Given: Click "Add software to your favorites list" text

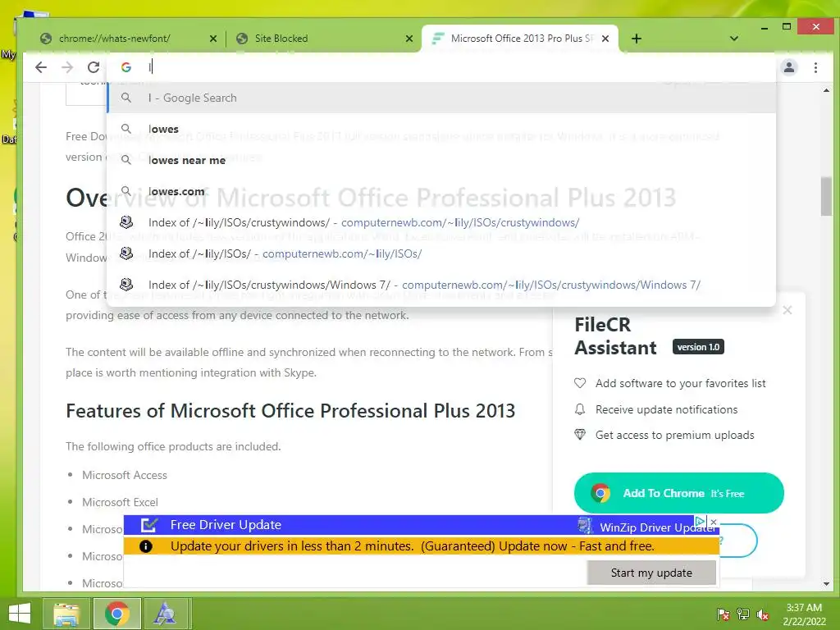Looking at the screenshot, I should [680, 383].
